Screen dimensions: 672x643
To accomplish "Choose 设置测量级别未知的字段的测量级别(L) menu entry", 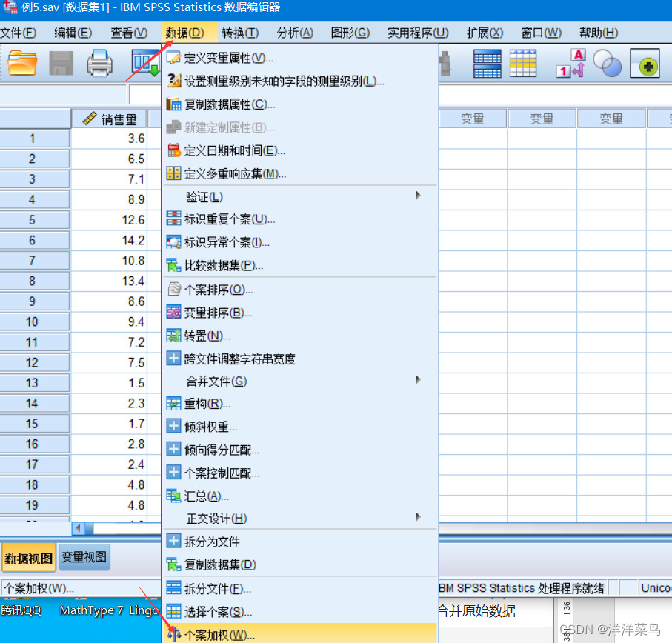I will coord(300,81).
